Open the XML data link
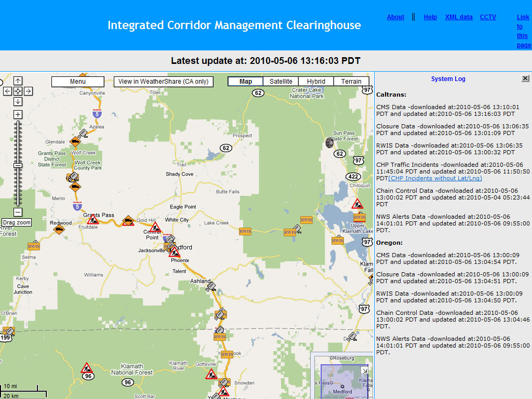The width and height of the screenshot is (532, 399). point(459,17)
